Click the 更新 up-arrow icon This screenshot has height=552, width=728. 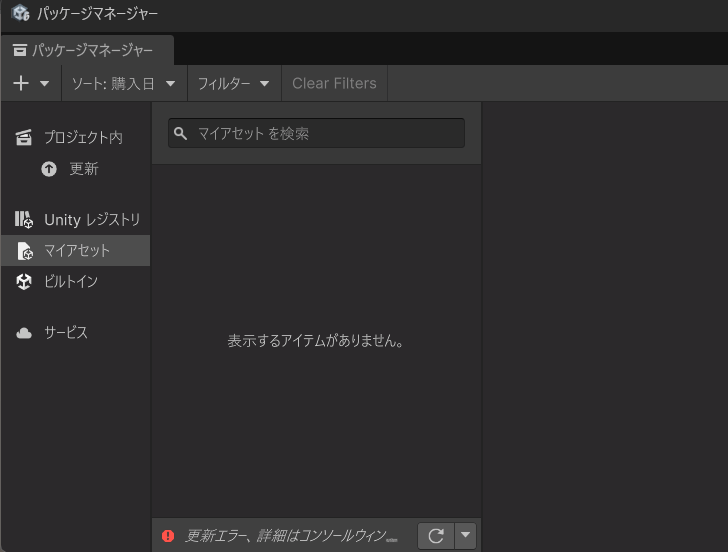click(x=49, y=169)
